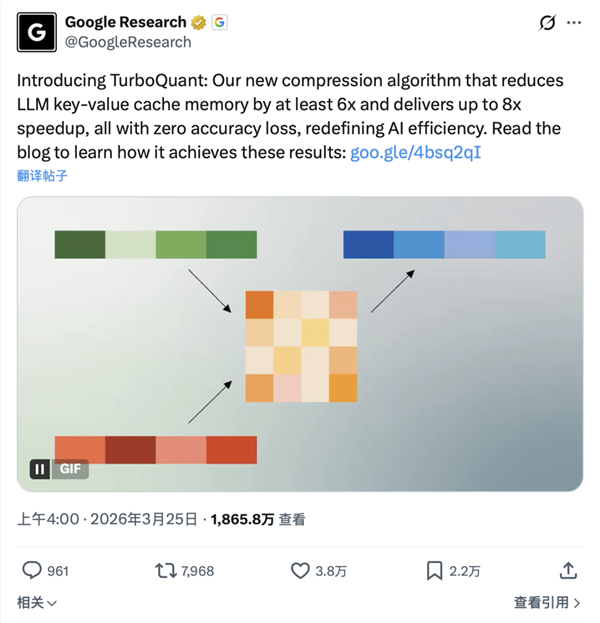Click the Grok icon at top right
This screenshot has height=623, width=600.
(x=547, y=23)
